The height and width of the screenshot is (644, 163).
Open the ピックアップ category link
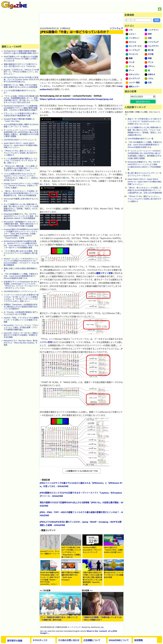tap(134, 78)
